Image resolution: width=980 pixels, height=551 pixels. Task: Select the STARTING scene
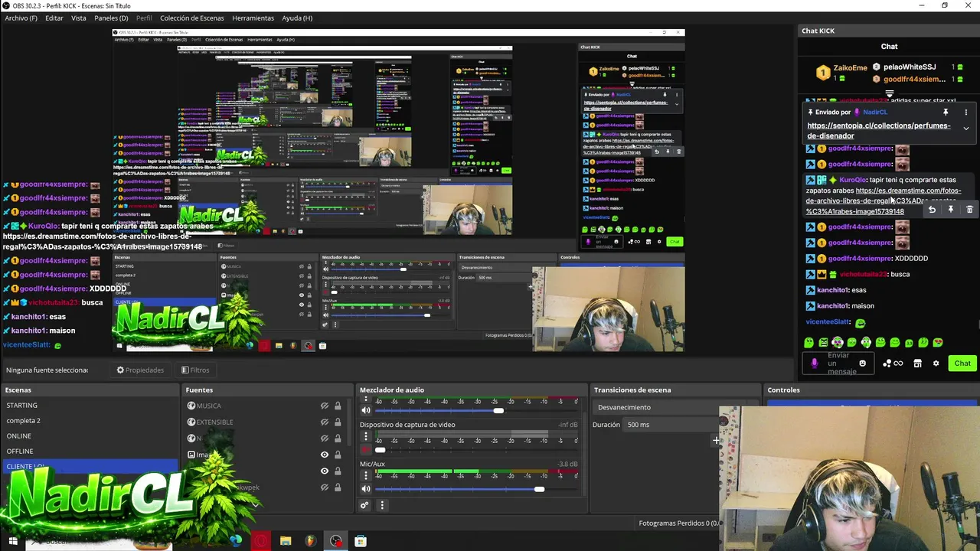click(90, 406)
